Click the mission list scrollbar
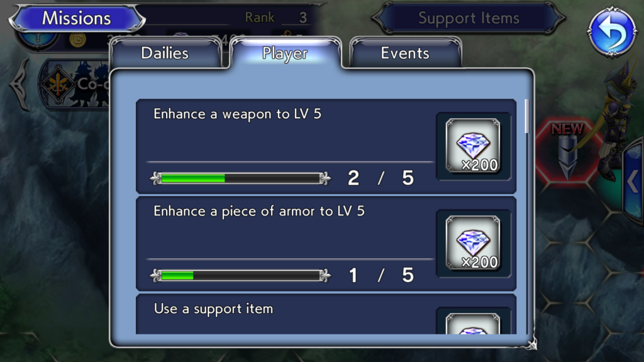 click(x=527, y=116)
